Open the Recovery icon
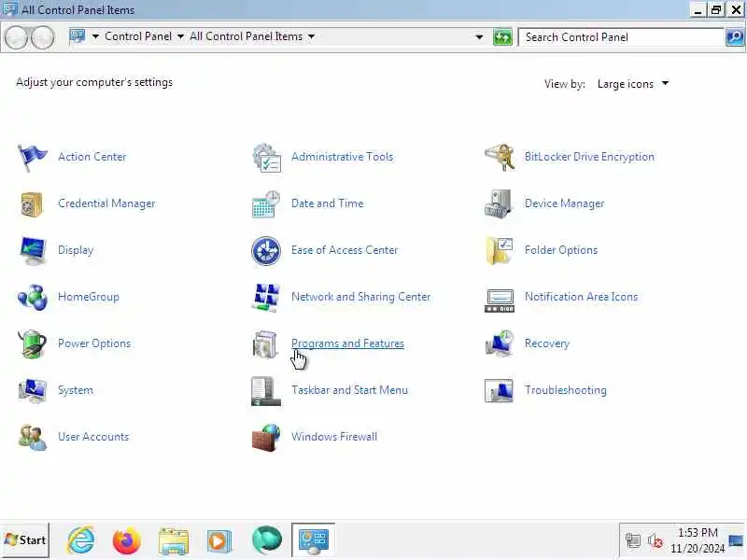The height and width of the screenshot is (560, 747). pyautogui.click(x=500, y=343)
